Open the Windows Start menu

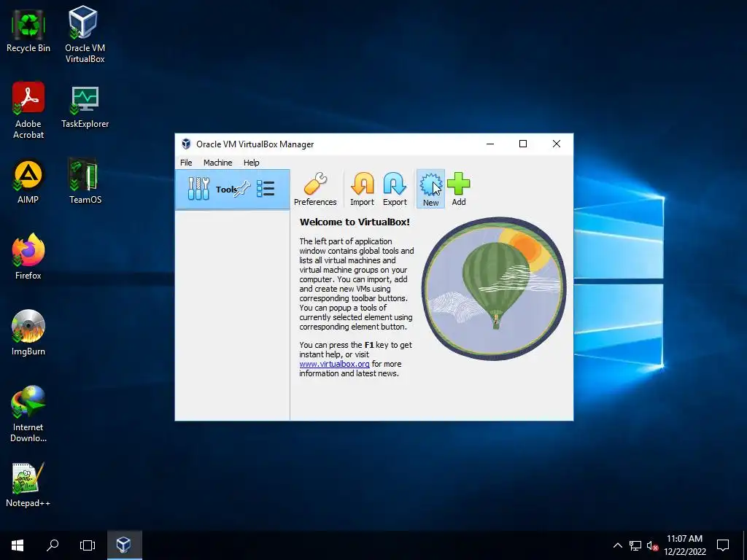[18, 545]
